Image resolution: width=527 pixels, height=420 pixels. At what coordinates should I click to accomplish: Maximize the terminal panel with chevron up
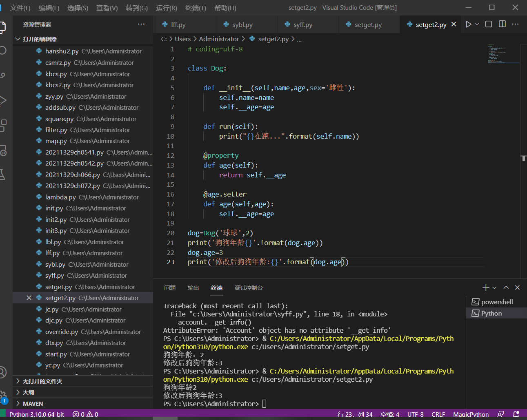coord(506,288)
